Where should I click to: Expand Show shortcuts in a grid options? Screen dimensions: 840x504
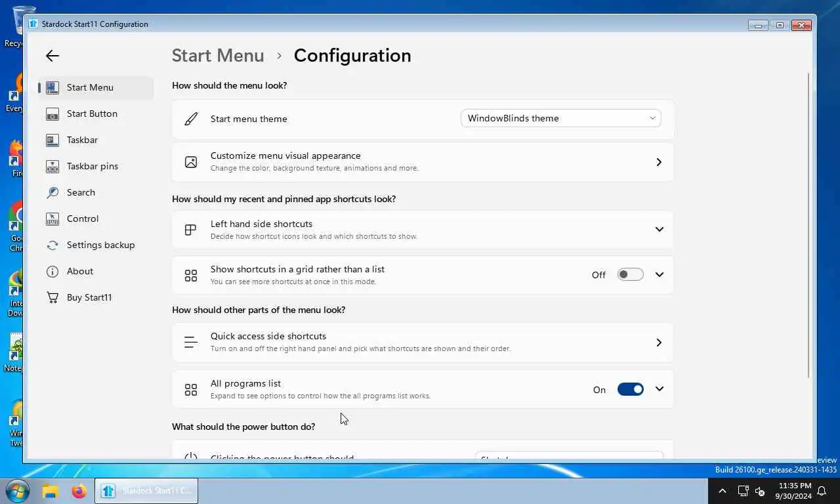pyautogui.click(x=660, y=275)
